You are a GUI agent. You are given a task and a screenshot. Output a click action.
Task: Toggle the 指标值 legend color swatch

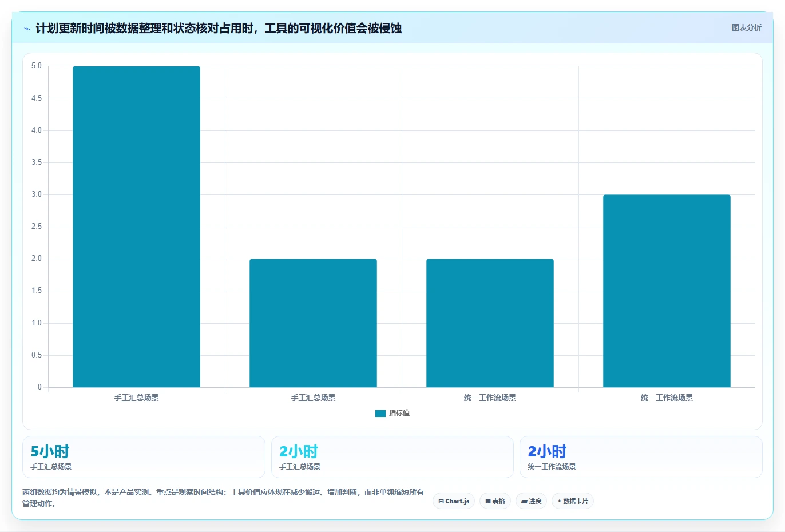point(380,414)
